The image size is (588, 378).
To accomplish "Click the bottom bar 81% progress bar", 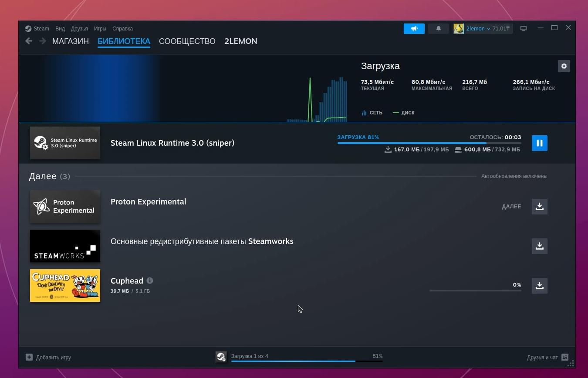I will 307,361.
